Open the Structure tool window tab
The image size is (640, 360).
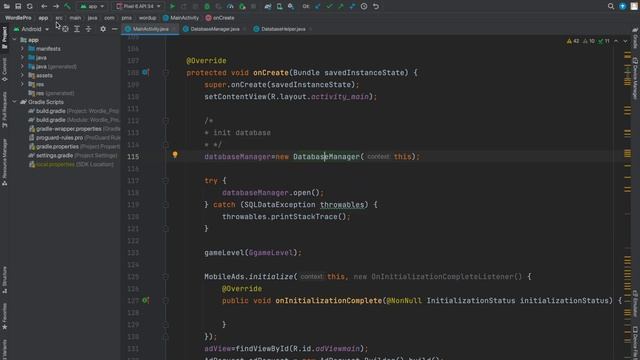coord(4,280)
